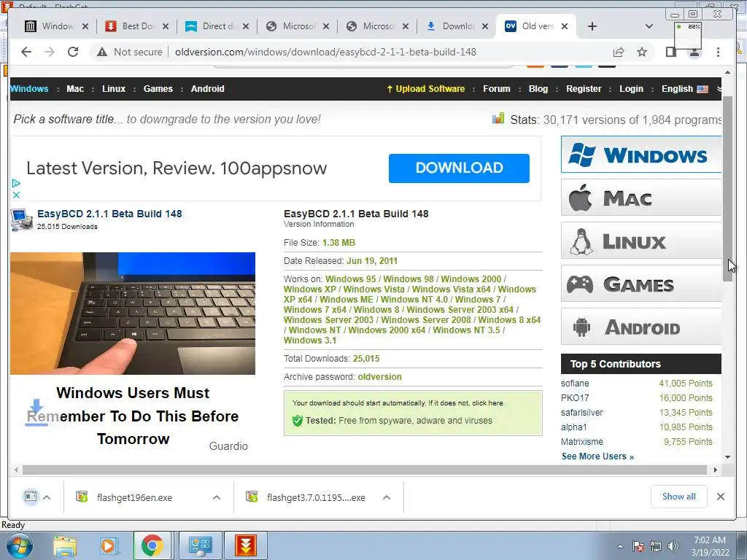Image resolution: width=747 pixels, height=560 pixels.
Task: Open Windows Explorer from taskbar
Action: tap(65, 545)
